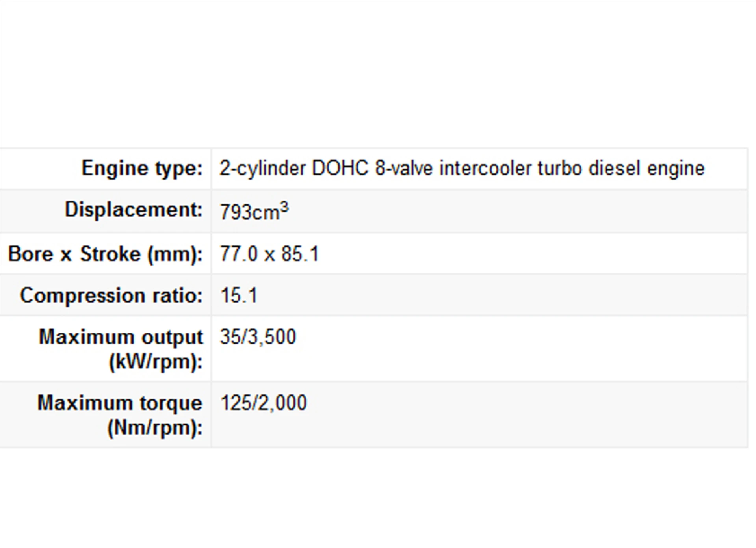The width and height of the screenshot is (756, 548).
Task: Click the word "intercooler" in engine description
Action: (x=485, y=169)
